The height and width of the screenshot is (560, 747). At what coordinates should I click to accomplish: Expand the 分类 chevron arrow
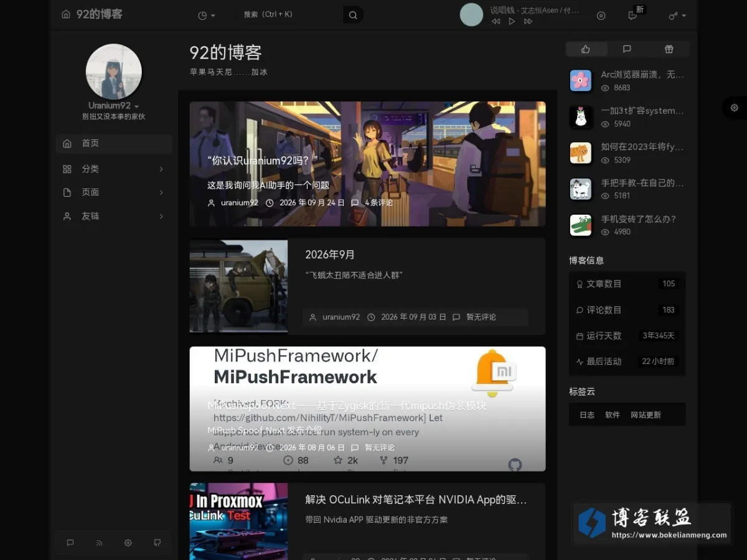[x=161, y=169]
